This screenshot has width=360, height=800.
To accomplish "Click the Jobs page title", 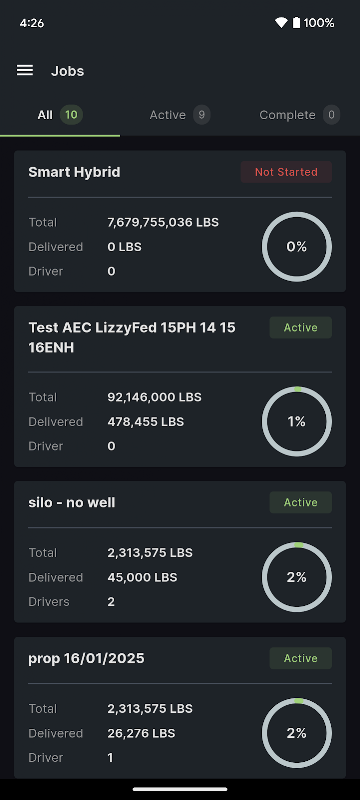I will [x=67, y=71].
